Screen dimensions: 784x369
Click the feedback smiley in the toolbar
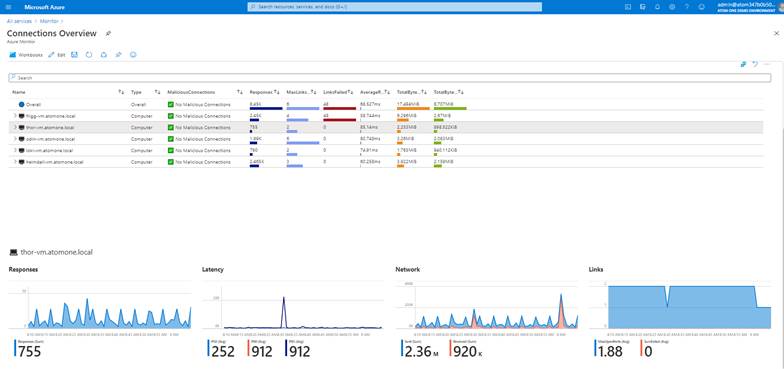(133, 54)
